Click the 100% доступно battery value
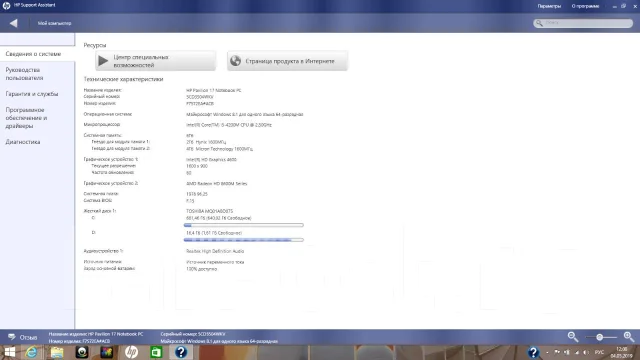 tap(202, 269)
